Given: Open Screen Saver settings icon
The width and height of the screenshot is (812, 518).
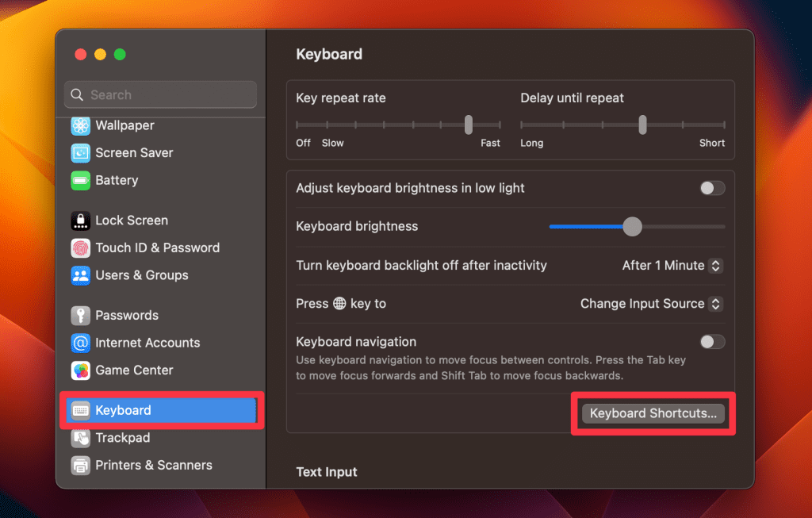Looking at the screenshot, I should [x=80, y=153].
